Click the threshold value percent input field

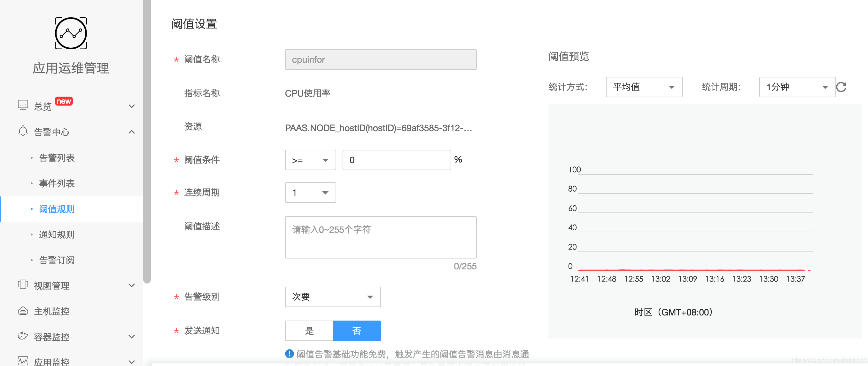click(396, 160)
